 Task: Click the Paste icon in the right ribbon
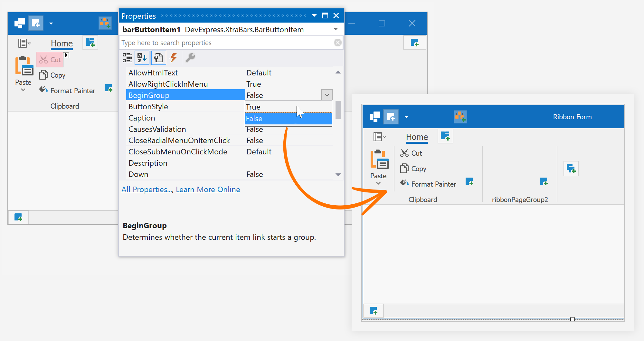coord(379,160)
